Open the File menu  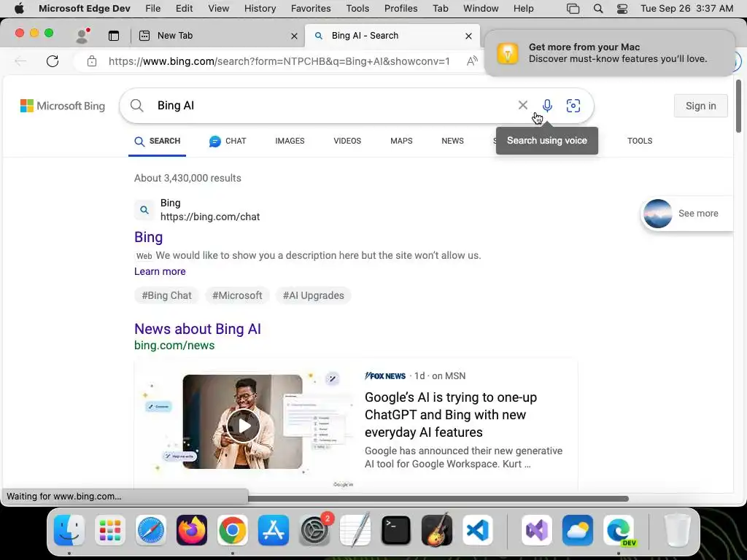point(152,9)
